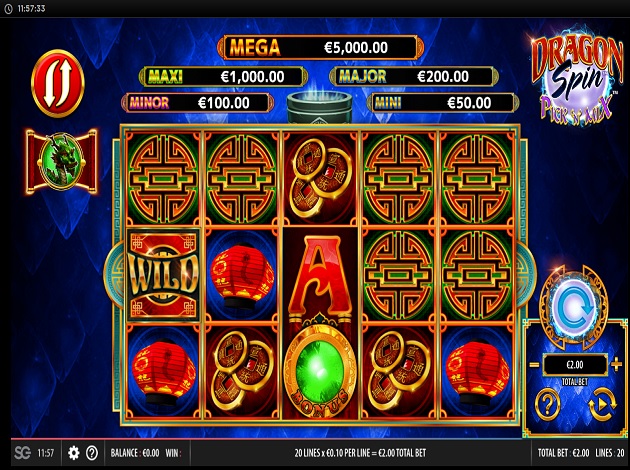Click the red letter A symbol
The width and height of the screenshot is (630, 470).
click(x=320, y=275)
